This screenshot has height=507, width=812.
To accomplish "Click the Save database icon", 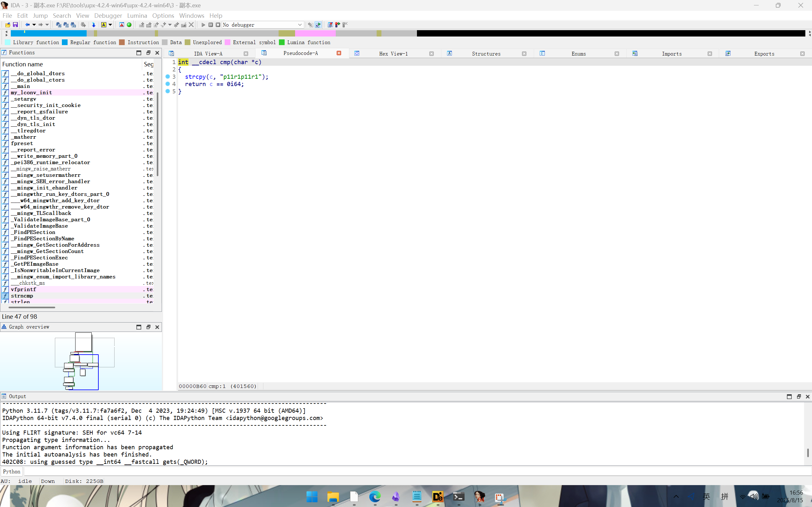I will point(16,25).
